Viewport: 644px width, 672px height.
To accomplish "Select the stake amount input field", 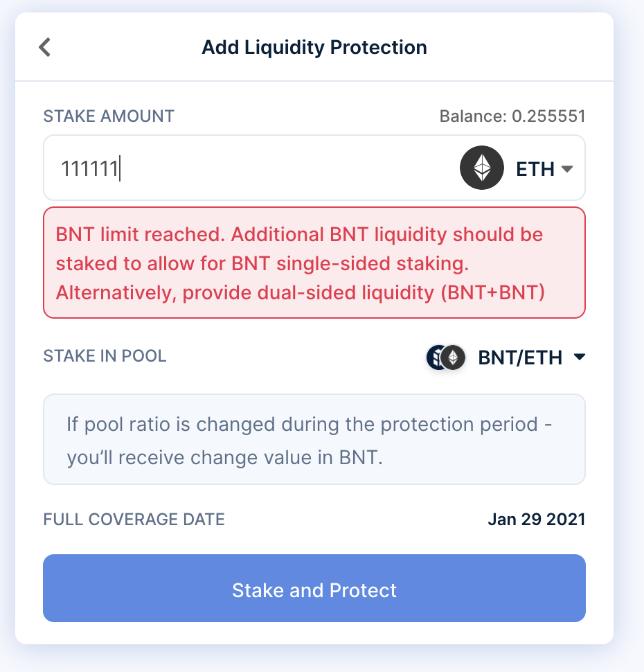I will coord(208,168).
